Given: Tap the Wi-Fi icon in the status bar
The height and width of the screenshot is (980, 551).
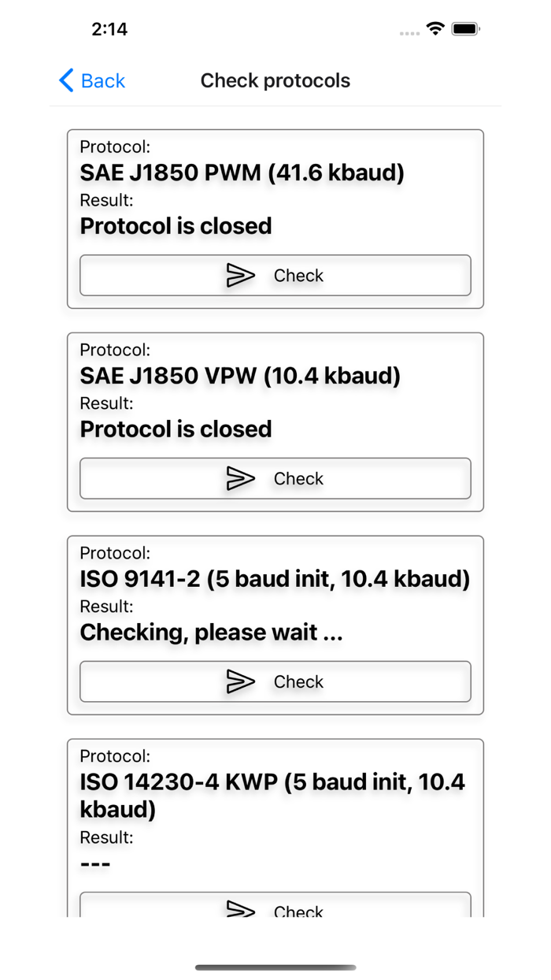Looking at the screenshot, I should click(x=433, y=28).
